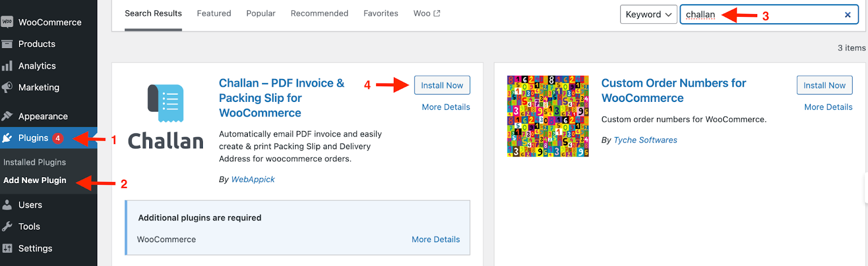
Task: Open the WebAppick author link
Action: coord(253,179)
